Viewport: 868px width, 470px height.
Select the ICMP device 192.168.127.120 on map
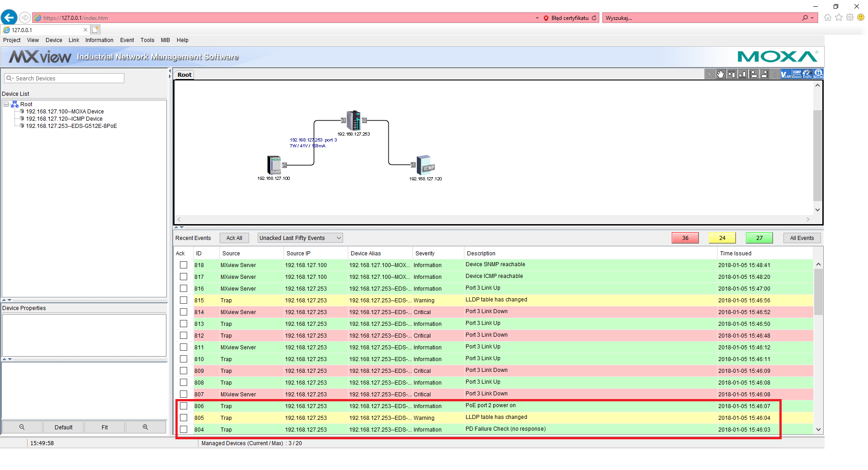pyautogui.click(x=425, y=165)
